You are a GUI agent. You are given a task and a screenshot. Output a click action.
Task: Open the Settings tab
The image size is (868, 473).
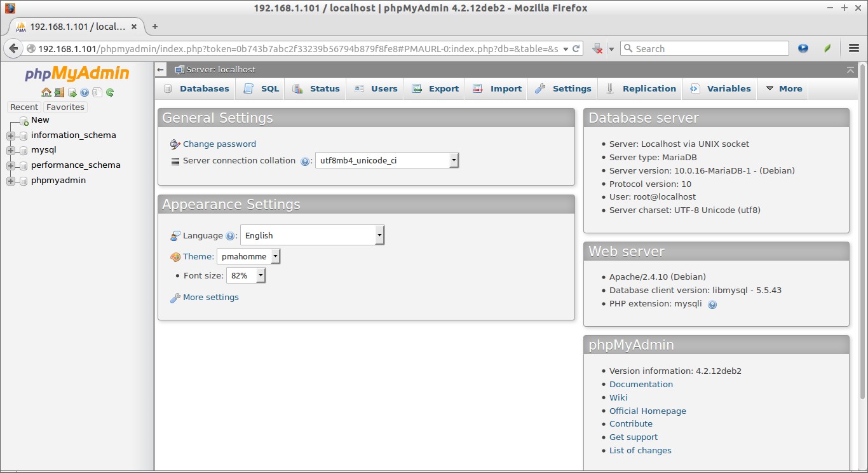[x=563, y=89]
